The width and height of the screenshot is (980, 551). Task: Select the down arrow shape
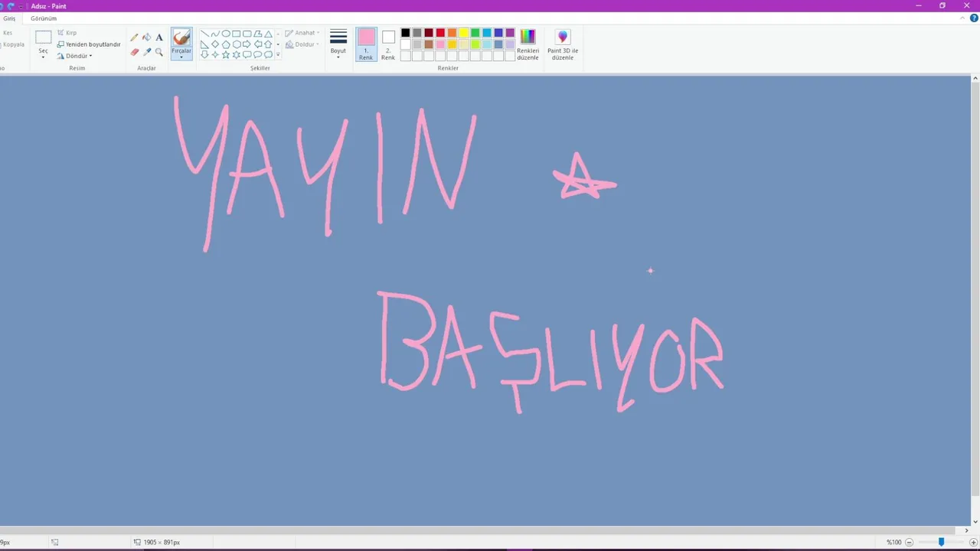[x=204, y=54]
